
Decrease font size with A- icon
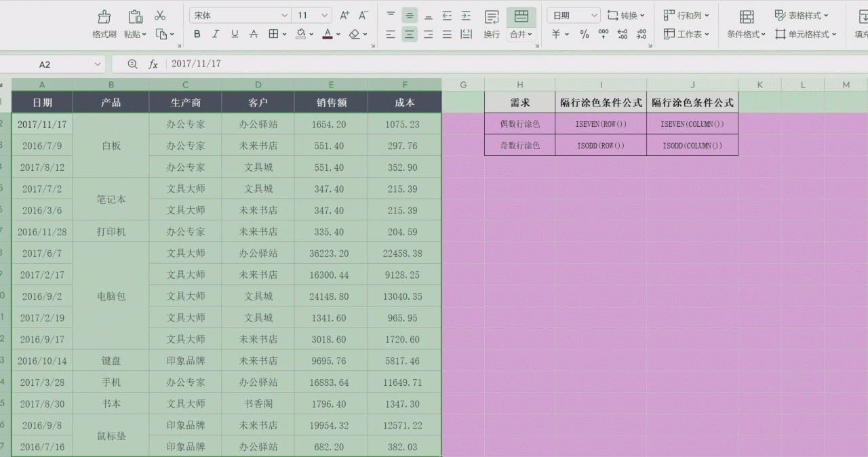coord(363,15)
